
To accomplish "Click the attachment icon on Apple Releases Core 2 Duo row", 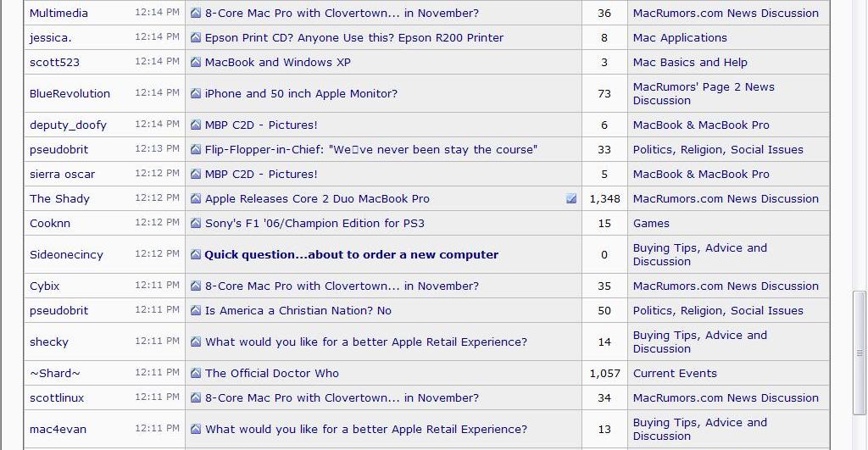I will click(571, 198).
